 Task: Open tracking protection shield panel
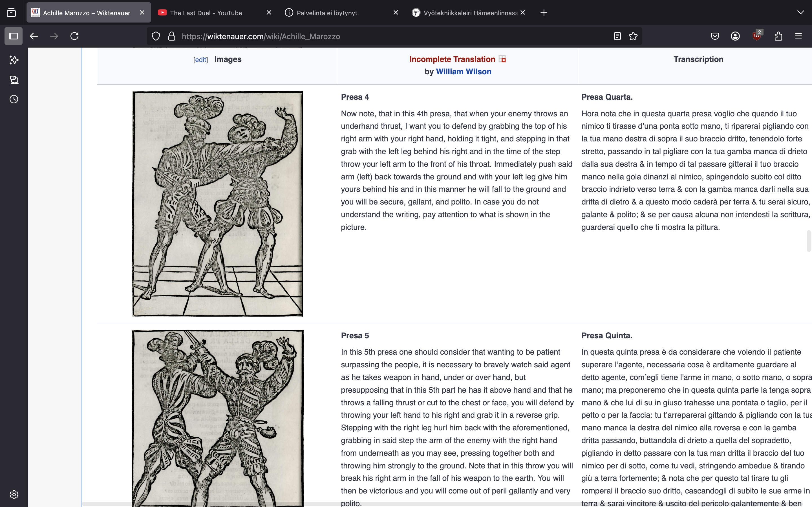[156, 36]
